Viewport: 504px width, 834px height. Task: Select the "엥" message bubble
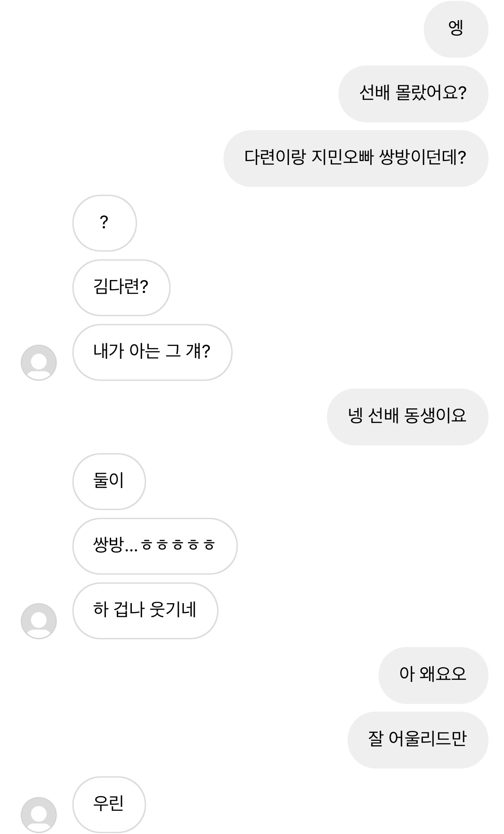[x=456, y=29]
